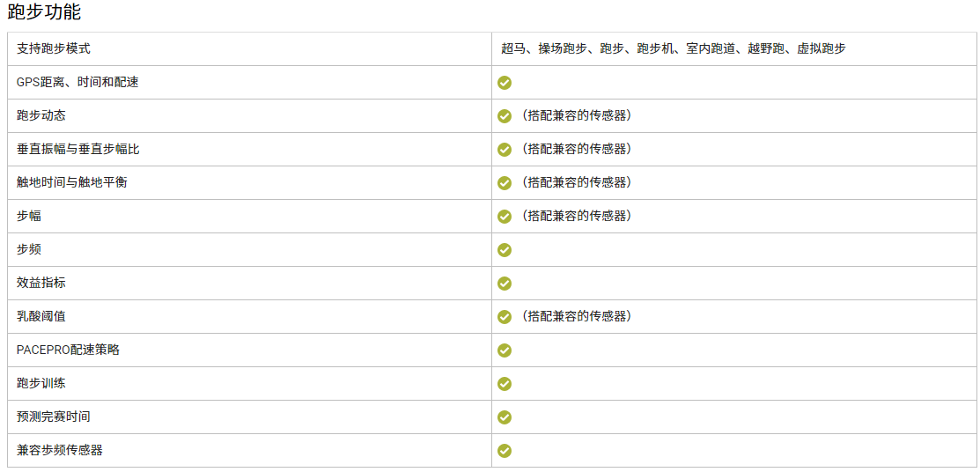
Task: Click the checkmark icon in 跑步训练 row
Action: coord(505,384)
